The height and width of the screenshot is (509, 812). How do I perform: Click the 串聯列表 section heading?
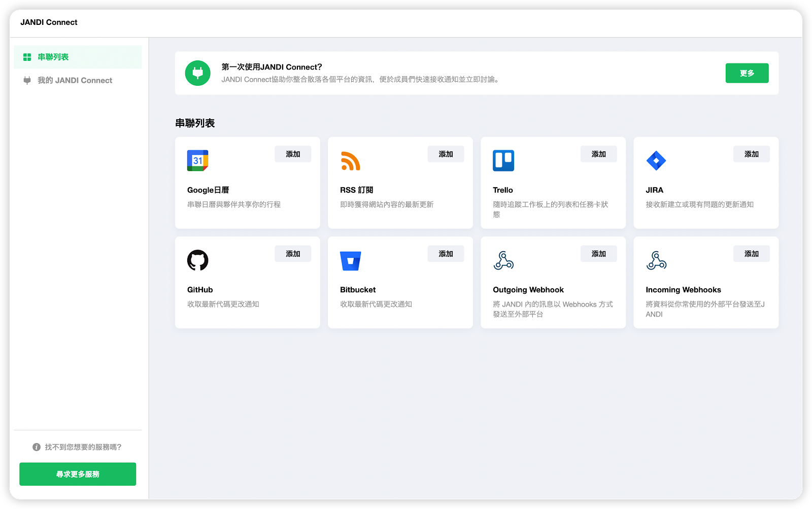[x=195, y=123]
